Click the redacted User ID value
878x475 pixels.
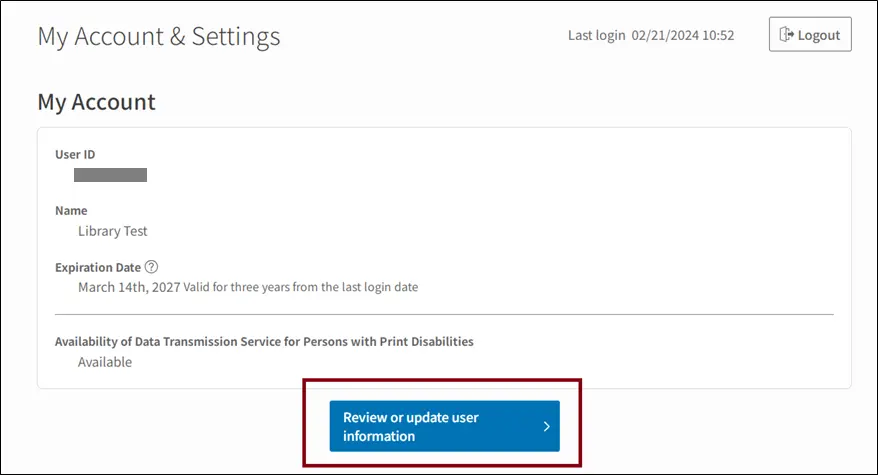point(110,175)
